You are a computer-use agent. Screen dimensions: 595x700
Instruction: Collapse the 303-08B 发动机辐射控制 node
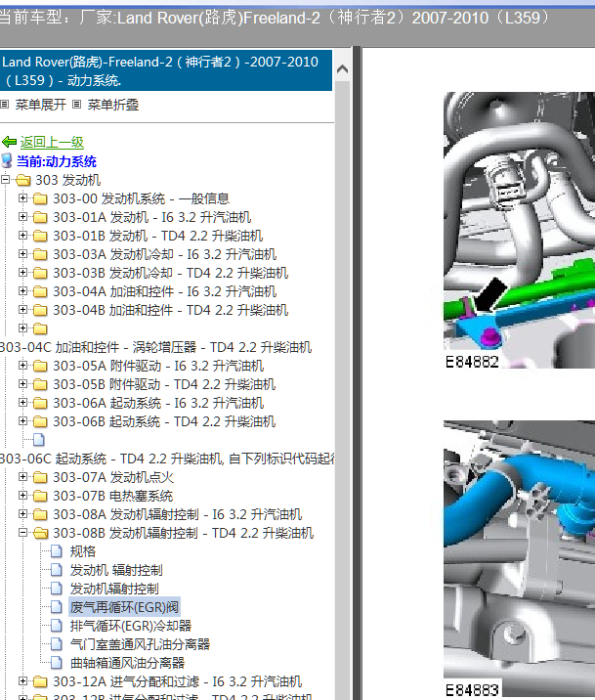coord(22,532)
